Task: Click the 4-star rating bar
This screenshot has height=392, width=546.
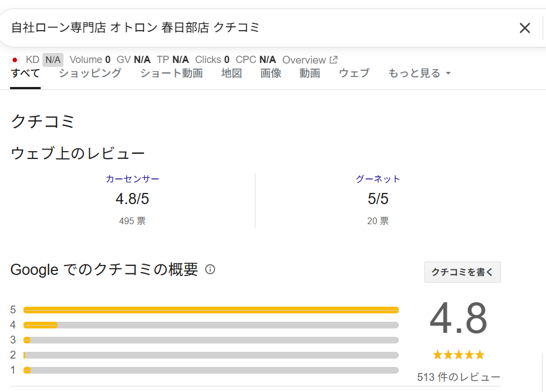Action: (211, 325)
